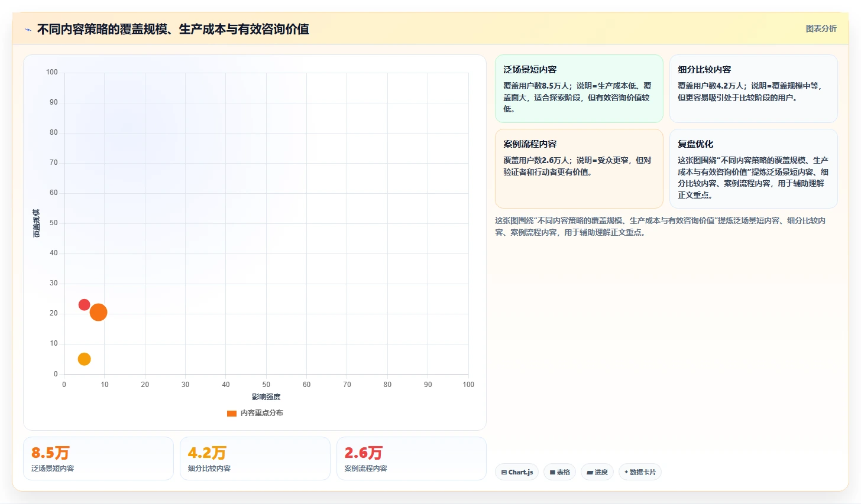
Task: Click the Chart.js chip icon
Action: click(504, 473)
